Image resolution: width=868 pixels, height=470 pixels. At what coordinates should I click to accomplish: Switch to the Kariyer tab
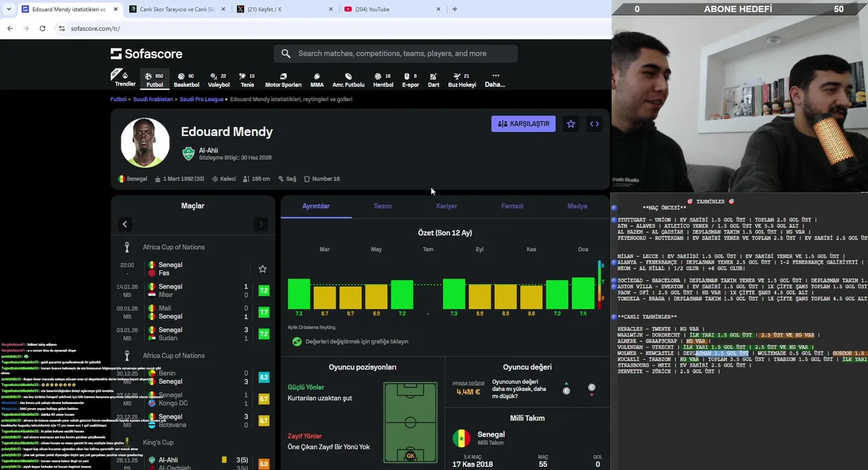[447, 206]
